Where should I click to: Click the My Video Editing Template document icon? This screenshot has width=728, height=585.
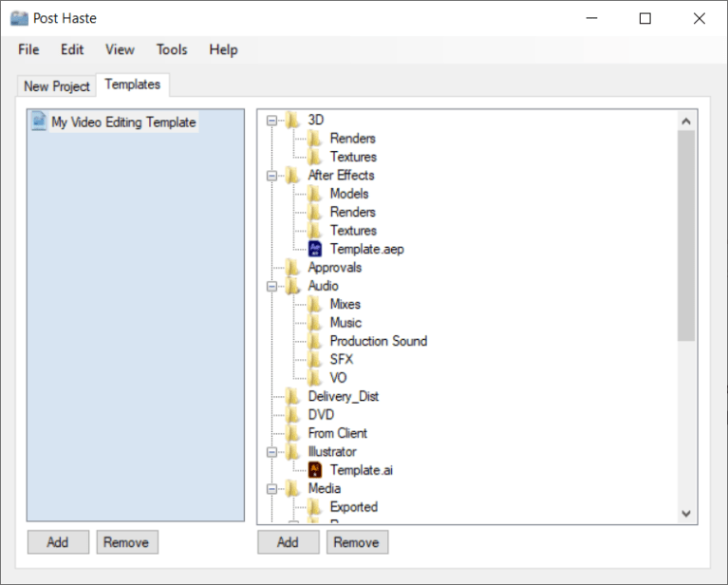pyautogui.click(x=39, y=122)
